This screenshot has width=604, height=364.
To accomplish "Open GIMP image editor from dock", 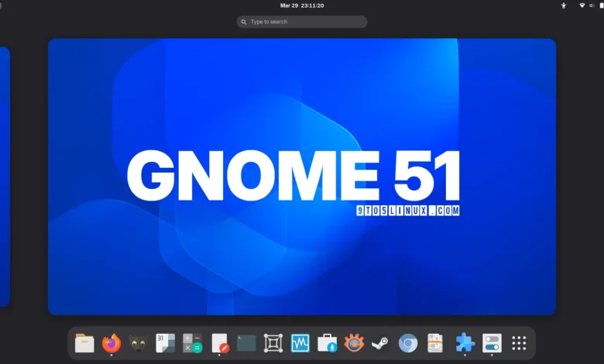I will coord(139,343).
